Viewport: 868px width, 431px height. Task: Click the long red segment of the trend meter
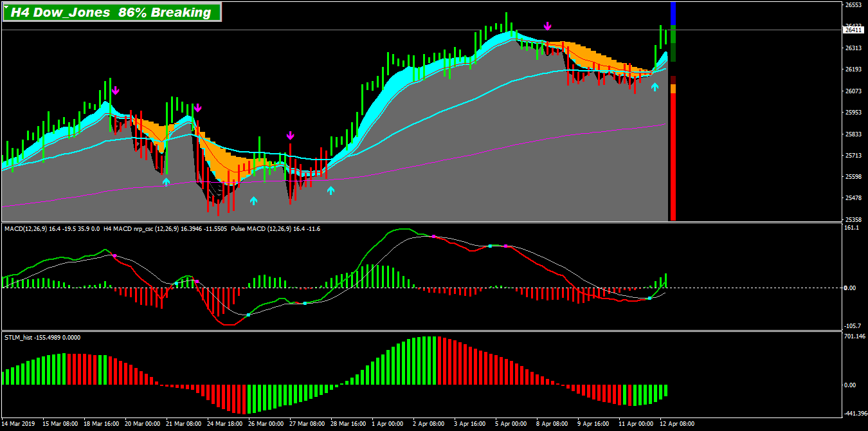click(x=673, y=157)
